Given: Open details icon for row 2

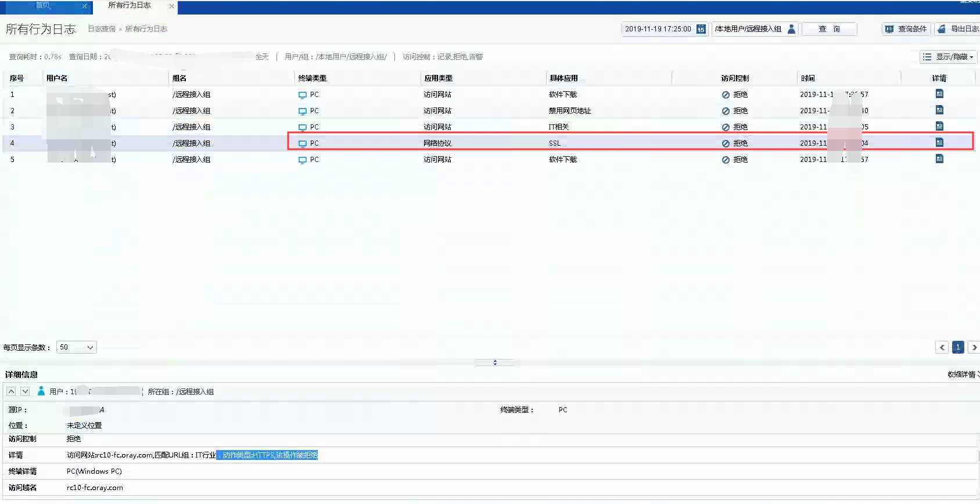Looking at the screenshot, I should pyautogui.click(x=939, y=110).
